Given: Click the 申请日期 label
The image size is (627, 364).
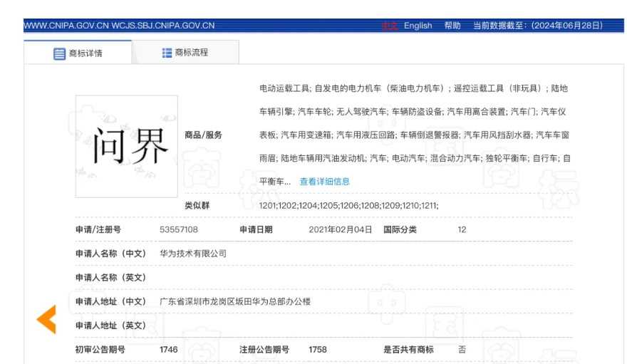Looking at the screenshot, I should 256,230.
